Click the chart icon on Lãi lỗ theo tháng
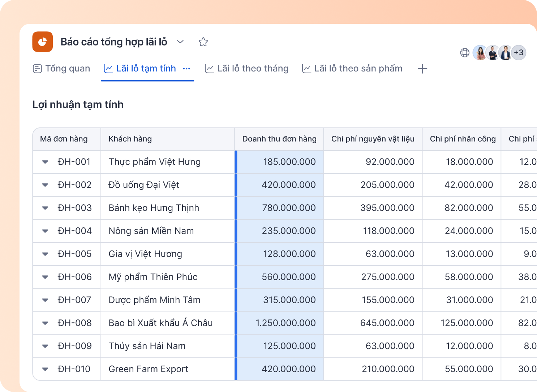The image size is (537, 392). [x=209, y=69]
